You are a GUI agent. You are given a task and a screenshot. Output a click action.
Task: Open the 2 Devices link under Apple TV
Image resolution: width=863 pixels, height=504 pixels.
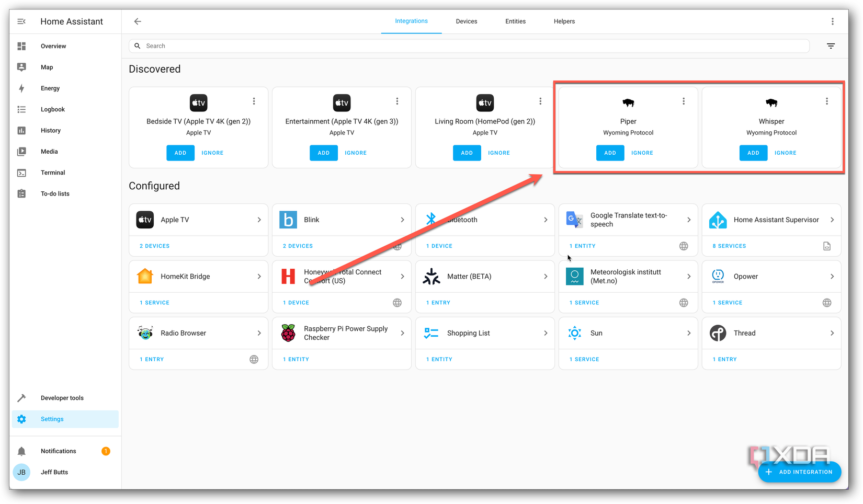coord(154,246)
